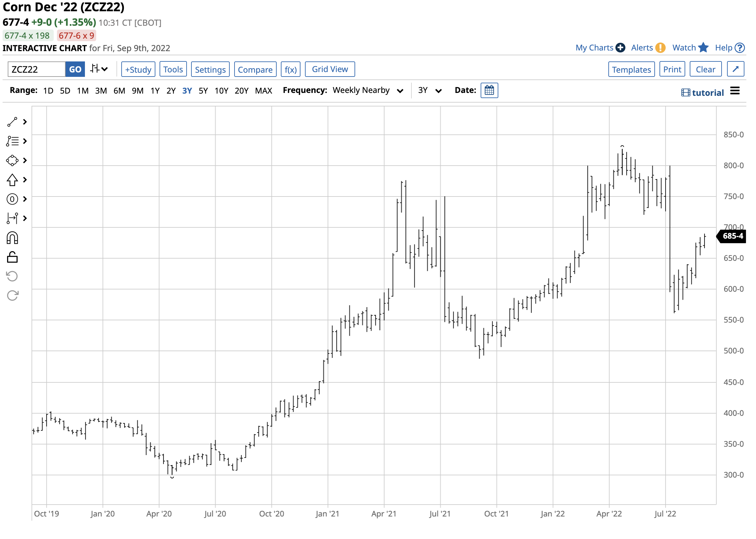Click the magnet snap mode icon
Screen dimensions: 756x539
pos(12,238)
